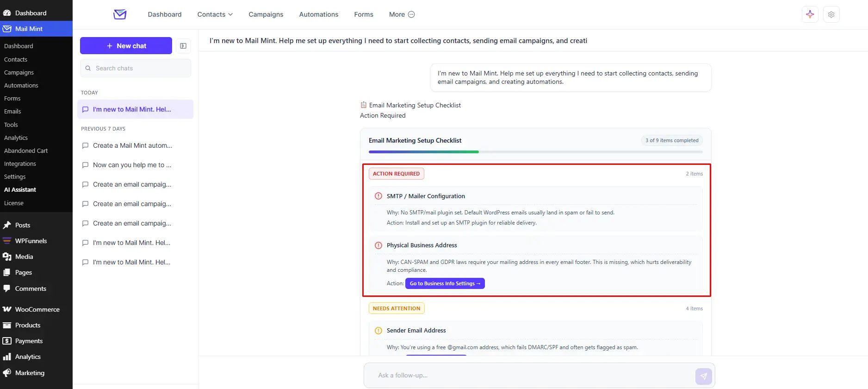
Task: Click the WooCommerce logo icon
Action: 7,309
